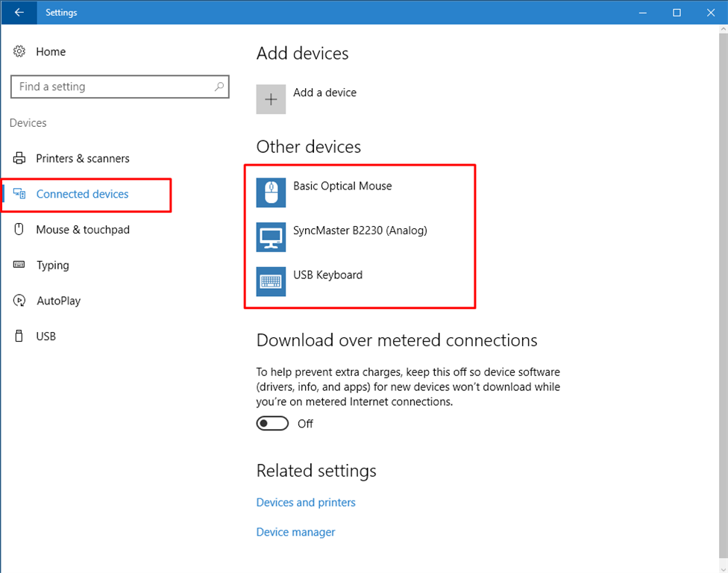This screenshot has width=728, height=573.
Task: Click the Find a setting search box
Action: (112, 87)
